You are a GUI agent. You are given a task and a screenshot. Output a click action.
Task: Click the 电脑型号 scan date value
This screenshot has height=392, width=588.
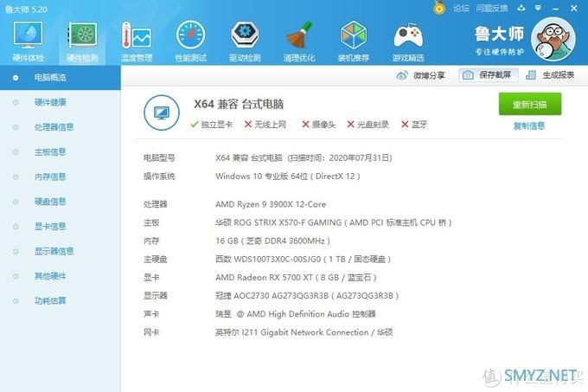(304, 158)
